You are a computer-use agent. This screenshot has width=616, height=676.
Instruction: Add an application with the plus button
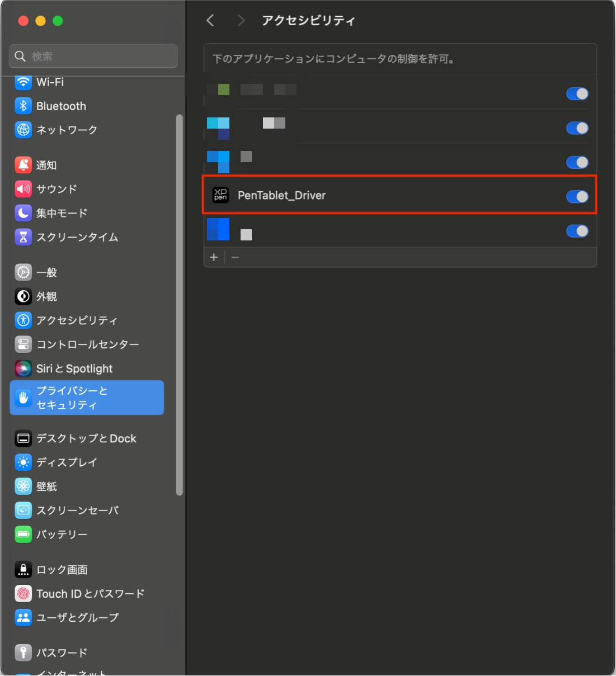(x=214, y=257)
